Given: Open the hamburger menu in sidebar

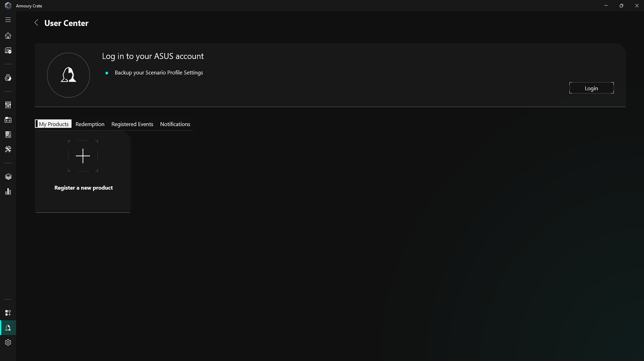Looking at the screenshot, I should pos(8,20).
